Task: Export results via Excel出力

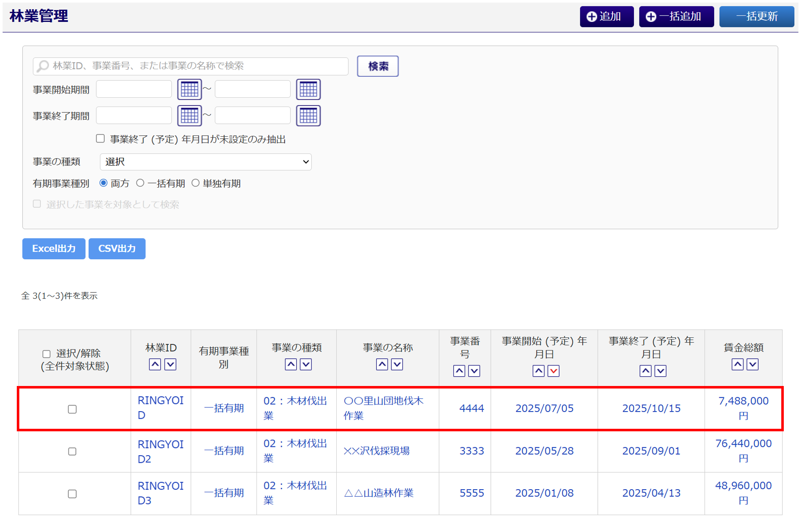Action: 54,249
